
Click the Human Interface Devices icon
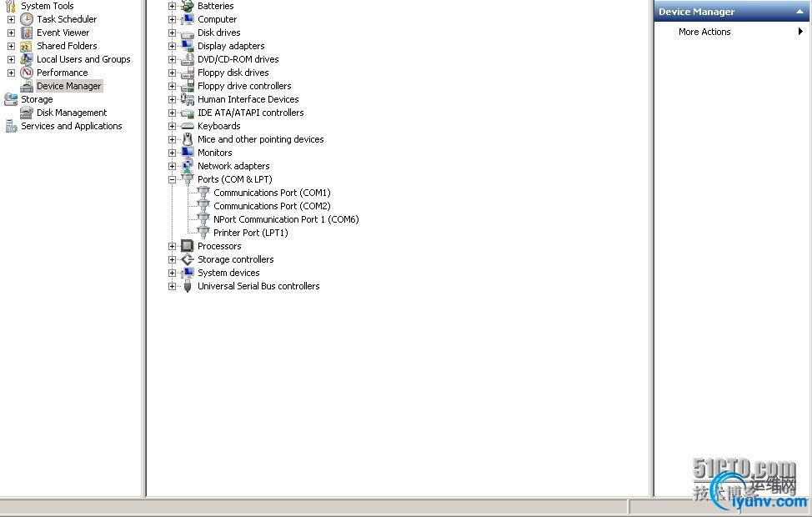(x=188, y=99)
